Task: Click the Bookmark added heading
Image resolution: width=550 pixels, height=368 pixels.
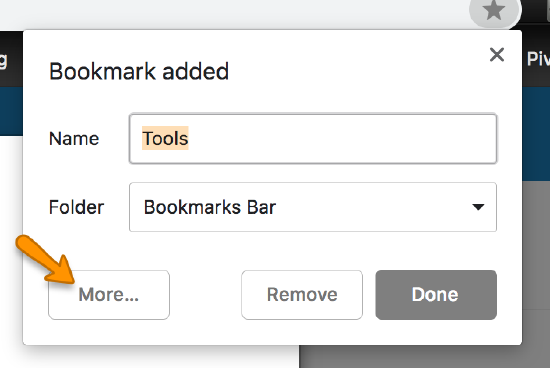Action: 139,72
